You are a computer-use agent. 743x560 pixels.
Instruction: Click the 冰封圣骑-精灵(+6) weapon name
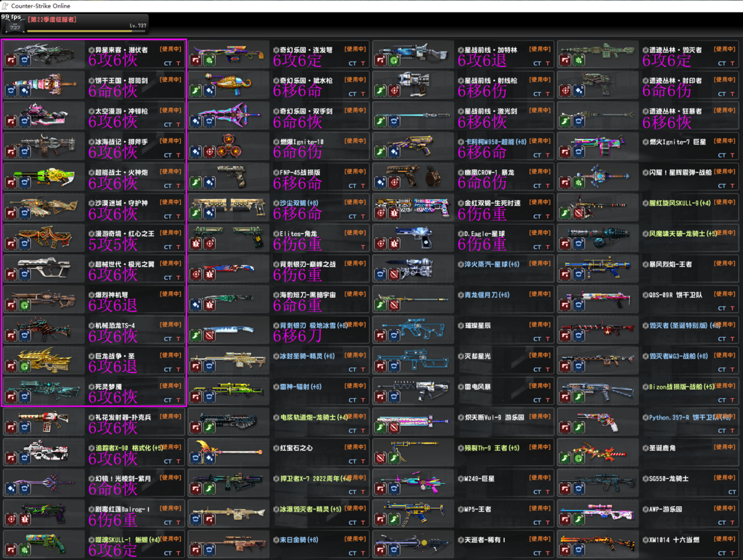307,356
